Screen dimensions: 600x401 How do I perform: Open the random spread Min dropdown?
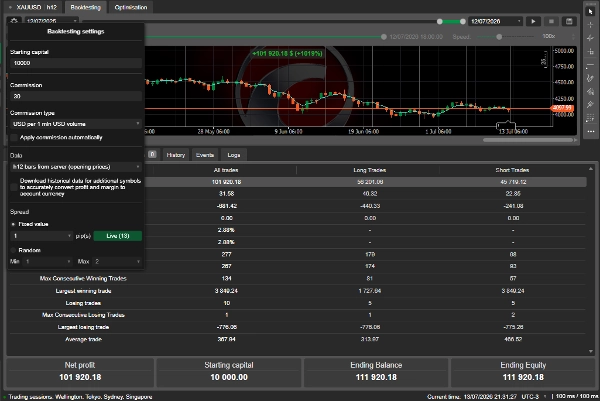(x=47, y=261)
